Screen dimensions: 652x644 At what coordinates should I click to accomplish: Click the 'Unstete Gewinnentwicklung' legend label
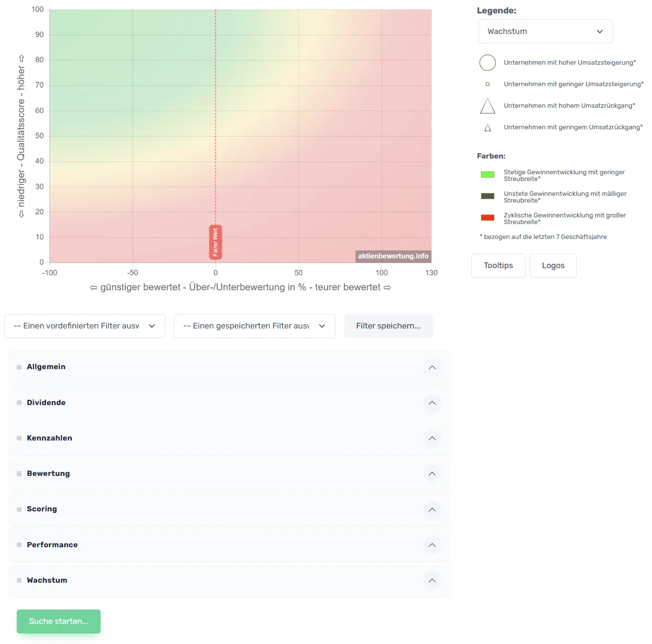pyautogui.click(x=565, y=197)
